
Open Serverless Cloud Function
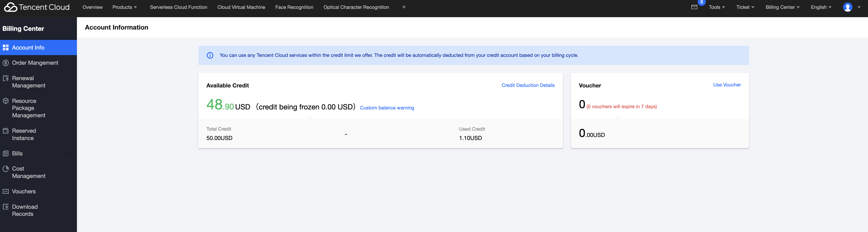tap(179, 7)
